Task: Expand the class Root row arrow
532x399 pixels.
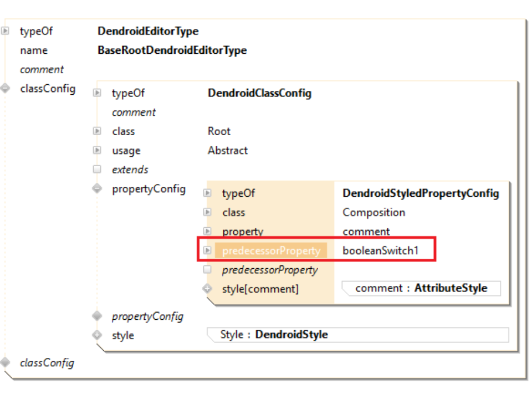Action: pos(97,131)
